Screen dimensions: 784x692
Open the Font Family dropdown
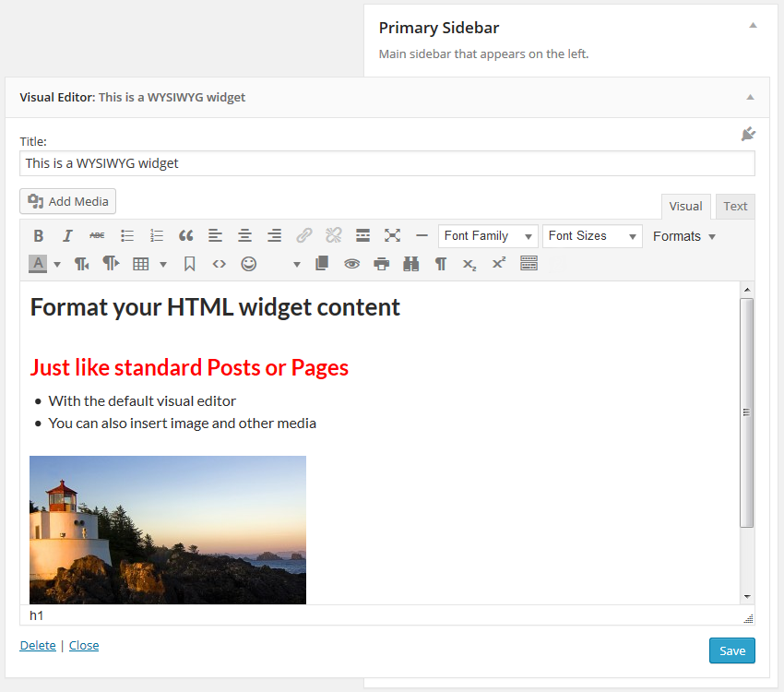488,235
